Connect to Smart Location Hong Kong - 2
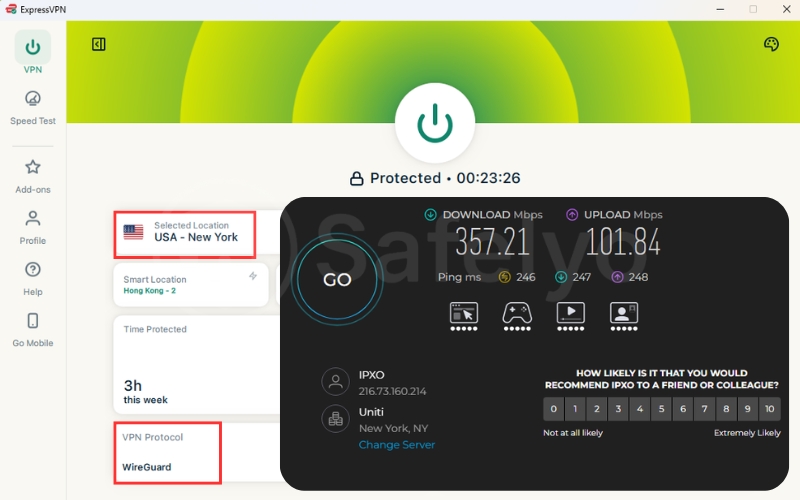The height and width of the screenshot is (500, 800). (191, 285)
